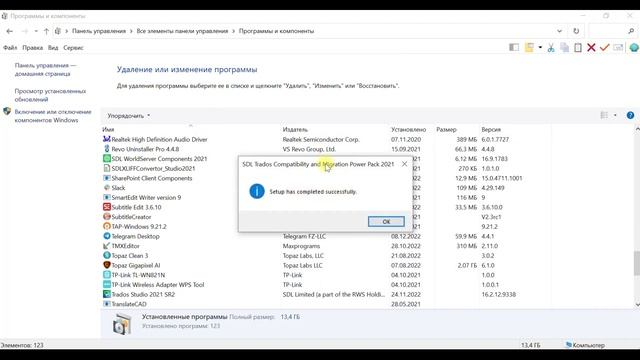Select Topaz Clean 3 entry

click(x=129, y=256)
